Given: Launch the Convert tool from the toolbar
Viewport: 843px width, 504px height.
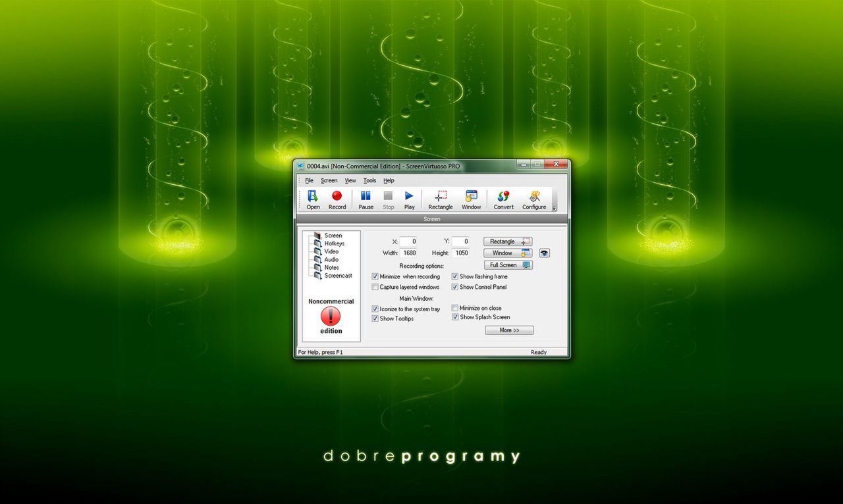Looking at the screenshot, I should [x=504, y=199].
